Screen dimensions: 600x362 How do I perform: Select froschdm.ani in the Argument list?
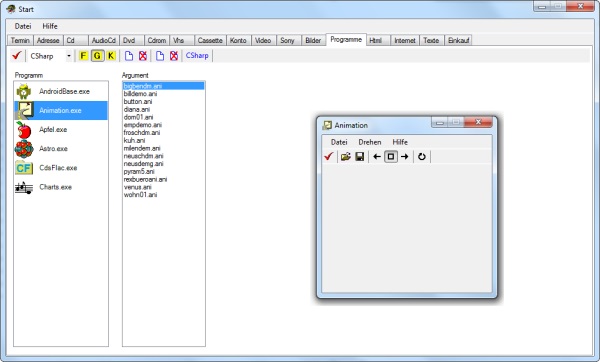163,133
